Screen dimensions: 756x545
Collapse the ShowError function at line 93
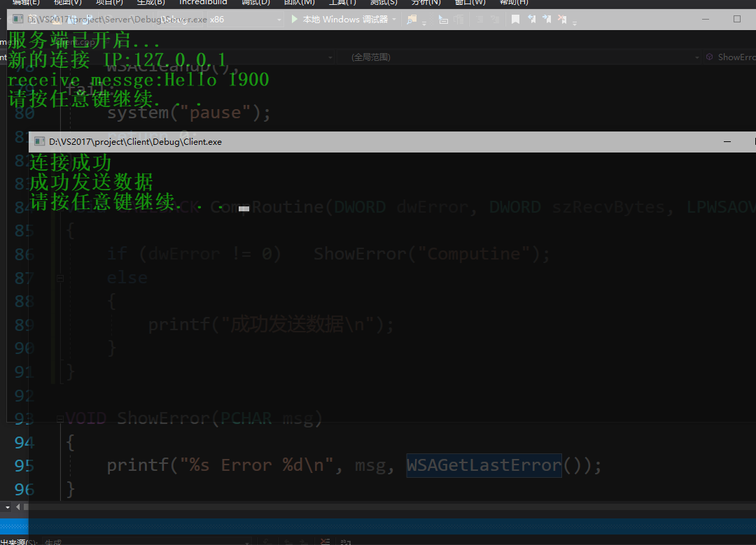[60, 419]
